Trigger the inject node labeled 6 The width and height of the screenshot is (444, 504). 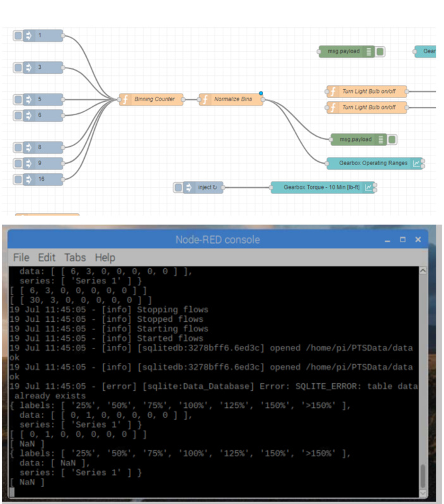pos(18,115)
